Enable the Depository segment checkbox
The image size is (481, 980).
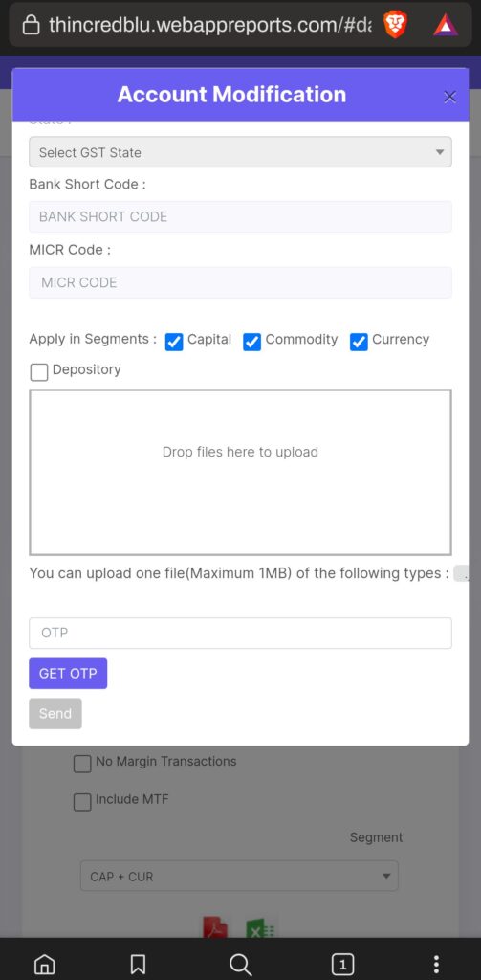coord(39,372)
